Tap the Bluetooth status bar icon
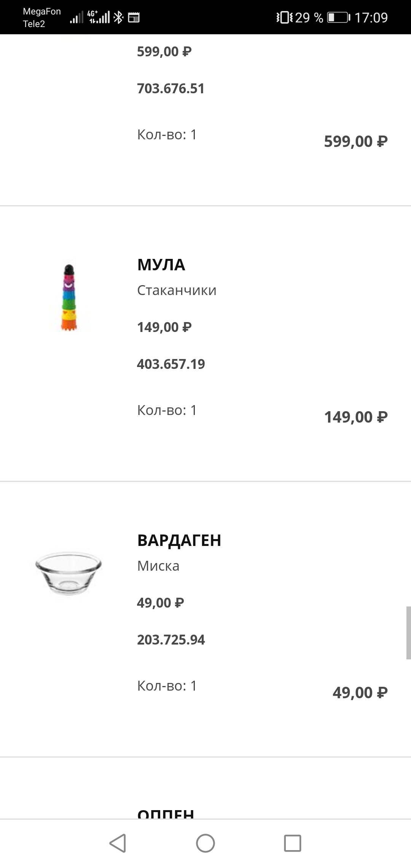411x868 pixels. (118, 18)
